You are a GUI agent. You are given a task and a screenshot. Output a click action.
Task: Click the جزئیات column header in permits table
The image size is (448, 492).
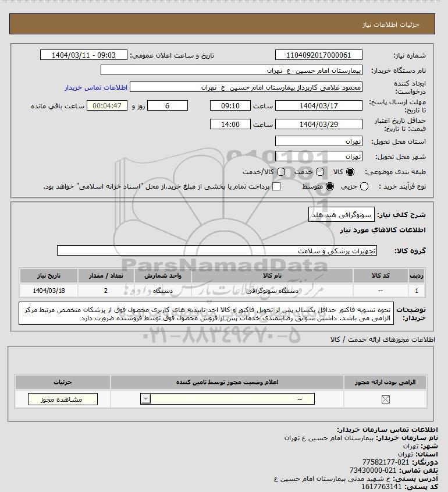[x=63, y=382]
